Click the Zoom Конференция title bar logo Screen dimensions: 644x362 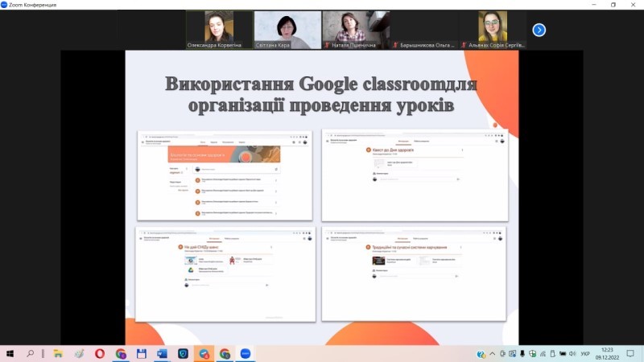4,5
